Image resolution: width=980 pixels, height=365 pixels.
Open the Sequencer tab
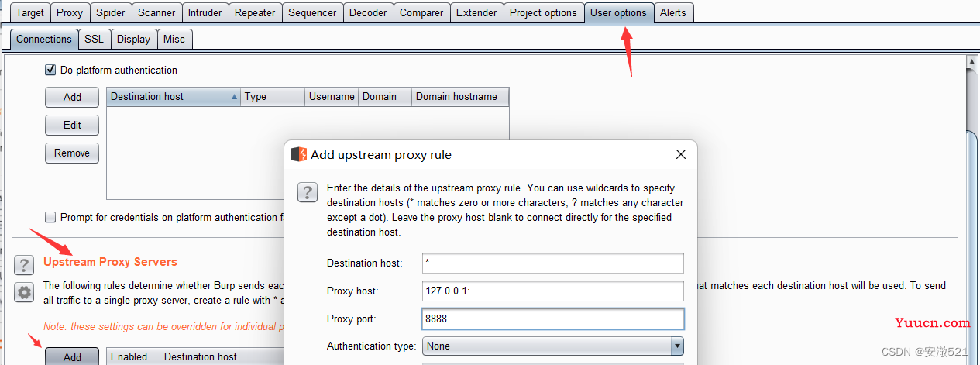[x=312, y=12]
